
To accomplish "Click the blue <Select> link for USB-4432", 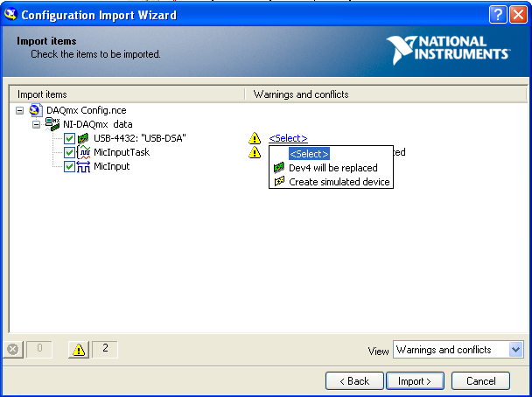I will (288, 138).
